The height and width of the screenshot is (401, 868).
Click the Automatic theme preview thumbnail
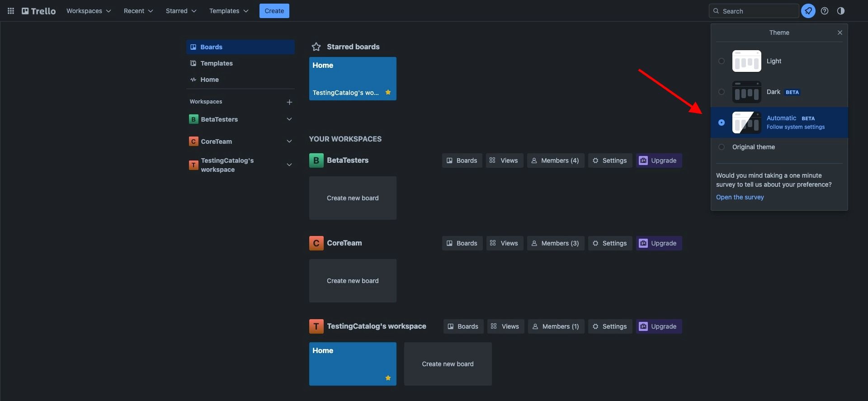click(x=747, y=123)
